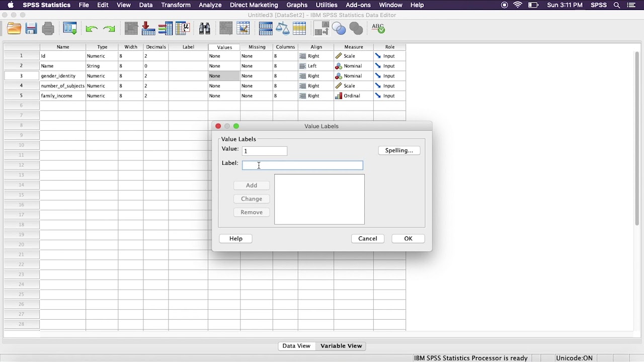This screenshot has width=644, height=362.
Task: Click the Recall recent dialogs icon
Action: coord(70,29)
